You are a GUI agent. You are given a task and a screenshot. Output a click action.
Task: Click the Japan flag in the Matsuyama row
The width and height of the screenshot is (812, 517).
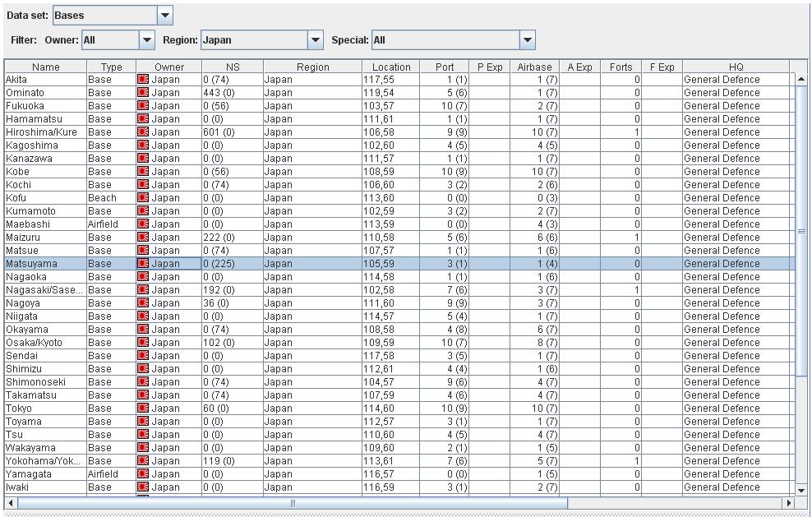coord(143,264)
